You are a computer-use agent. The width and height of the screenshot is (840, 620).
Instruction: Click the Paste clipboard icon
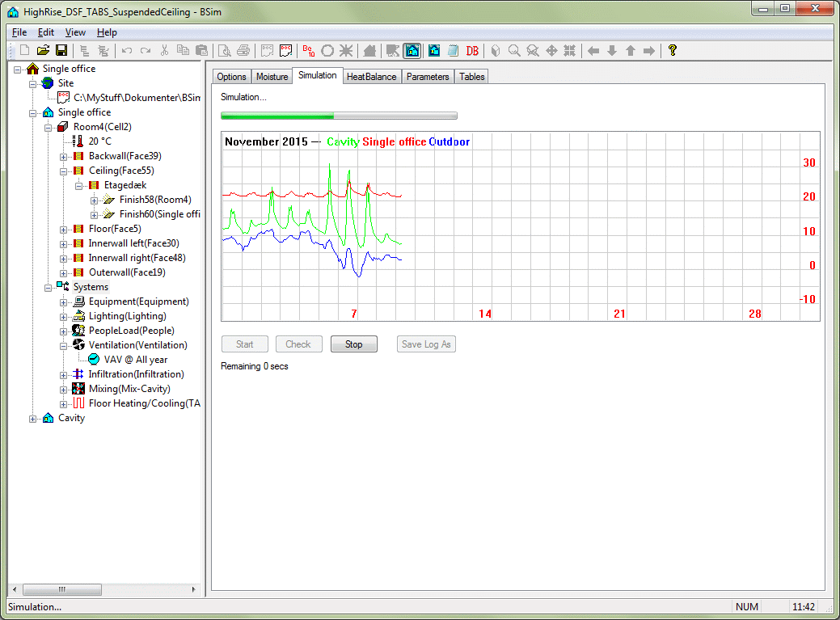202,50
